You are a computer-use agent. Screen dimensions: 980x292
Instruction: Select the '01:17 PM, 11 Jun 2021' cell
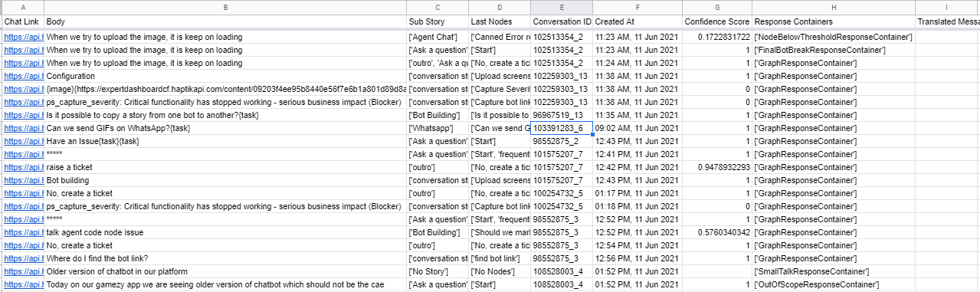coord(637,193)
